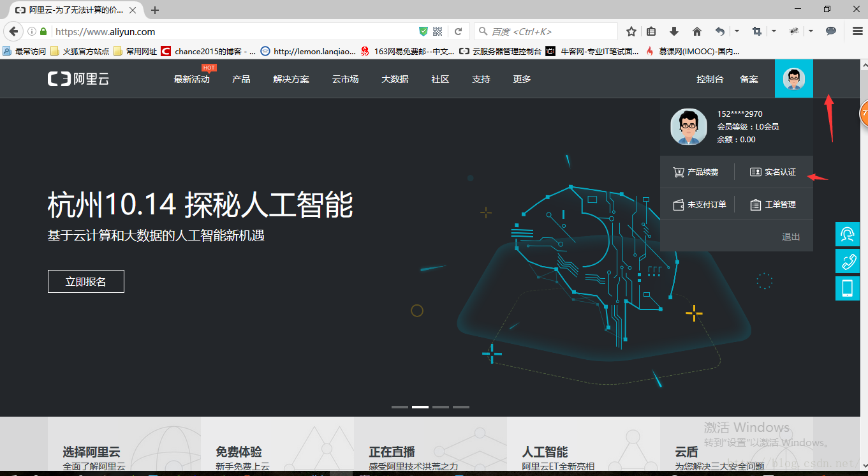Select the first carousel indicator dash
The width and height of the screenshot is (868, 476).
pyautogui.click(x=400, y=406)
